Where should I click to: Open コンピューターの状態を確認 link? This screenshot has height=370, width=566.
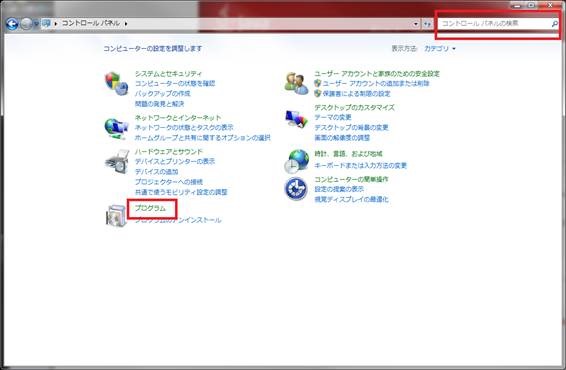175,83
